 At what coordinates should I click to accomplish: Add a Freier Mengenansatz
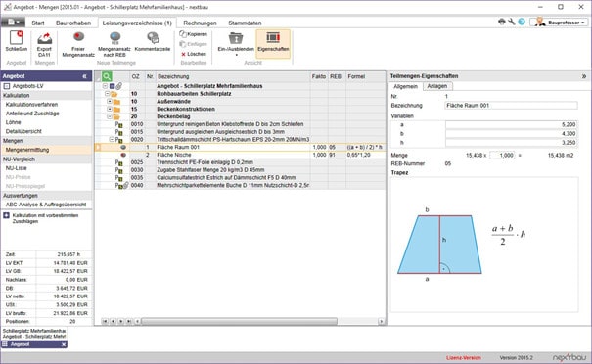coord(78,44)
